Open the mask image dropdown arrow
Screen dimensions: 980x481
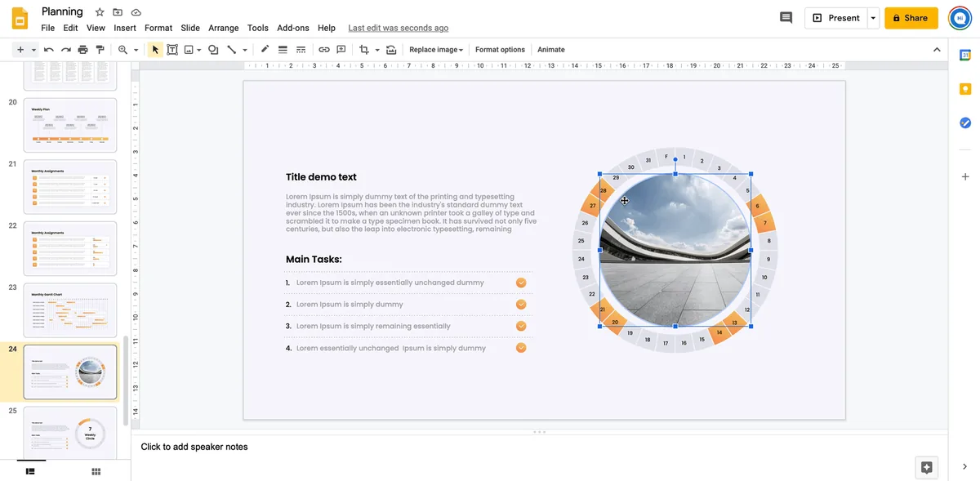377,50
